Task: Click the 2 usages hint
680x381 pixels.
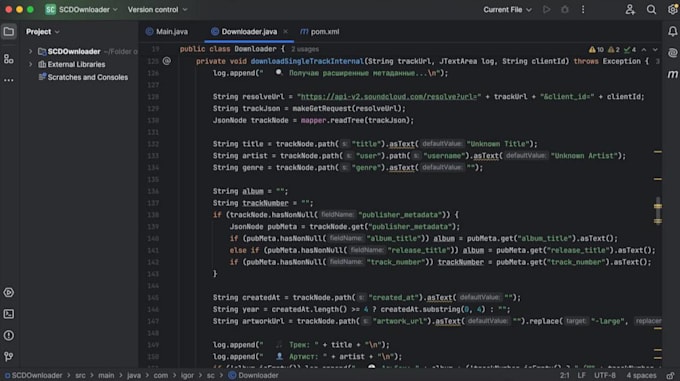Action: tap(305, 49)
